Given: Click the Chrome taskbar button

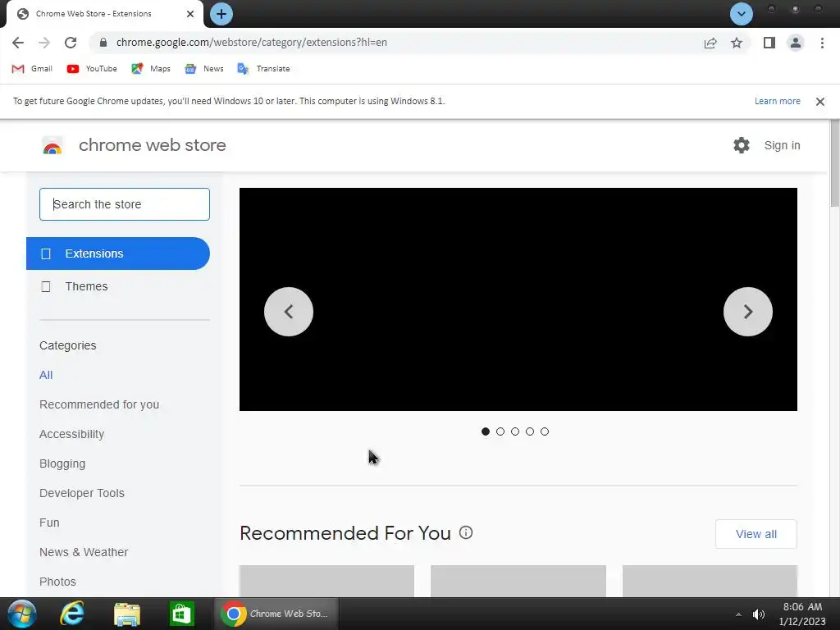Looking at the screenshot, I should (276, 614).
